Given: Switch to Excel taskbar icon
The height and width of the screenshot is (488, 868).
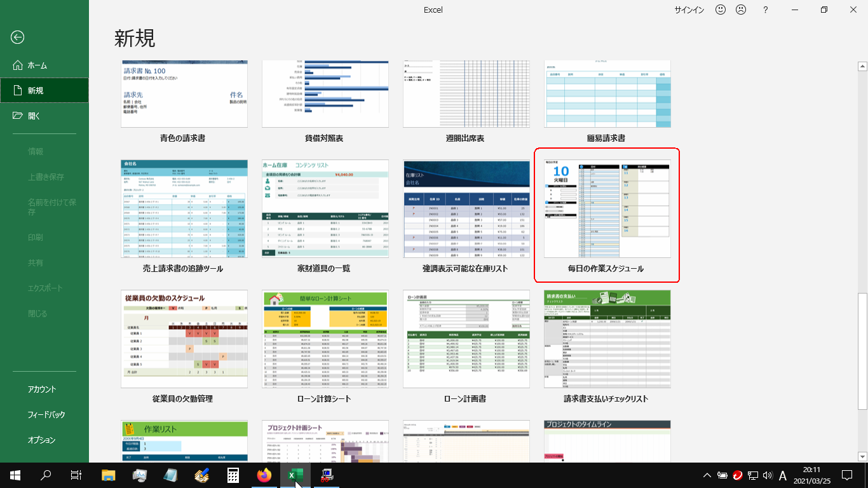Looking at the screenshot, I should click(x=294, y=475).
